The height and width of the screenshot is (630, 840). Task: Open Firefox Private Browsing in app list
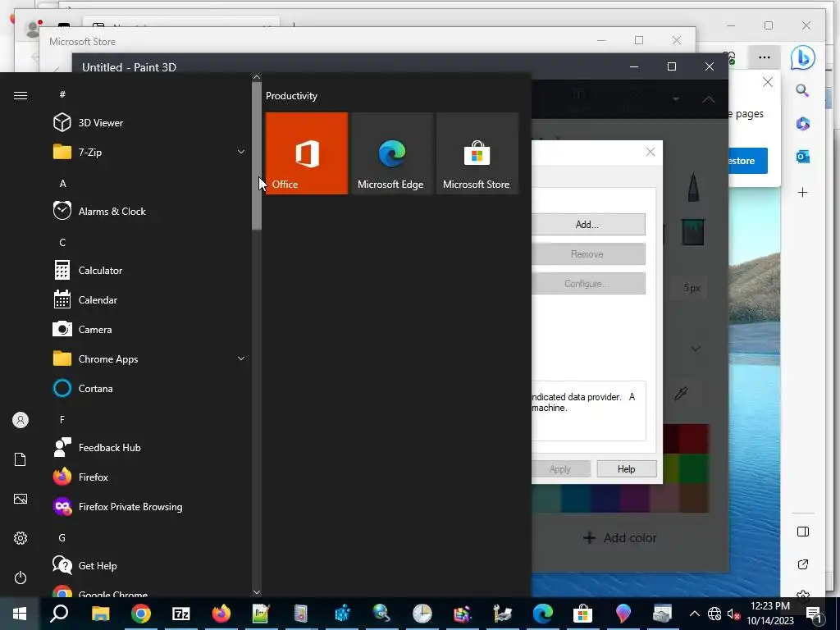pyautogui.click(x=150, y=506)
